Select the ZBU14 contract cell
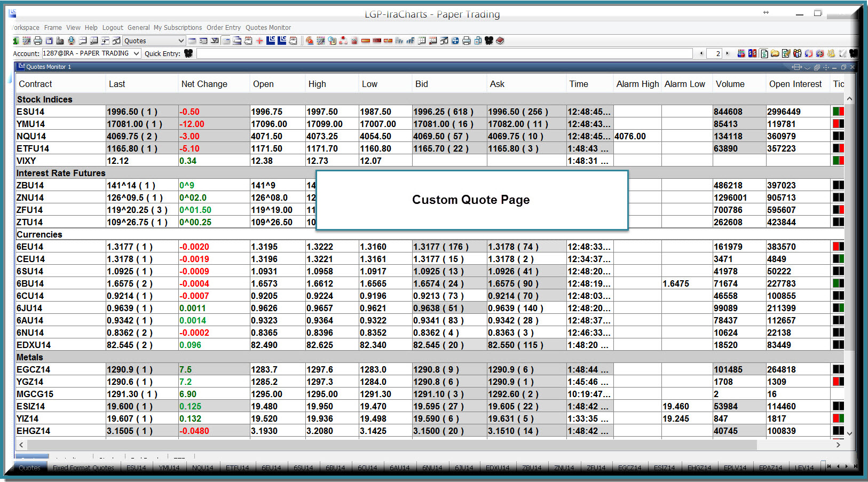868x482 pixels. click(61, 185)
